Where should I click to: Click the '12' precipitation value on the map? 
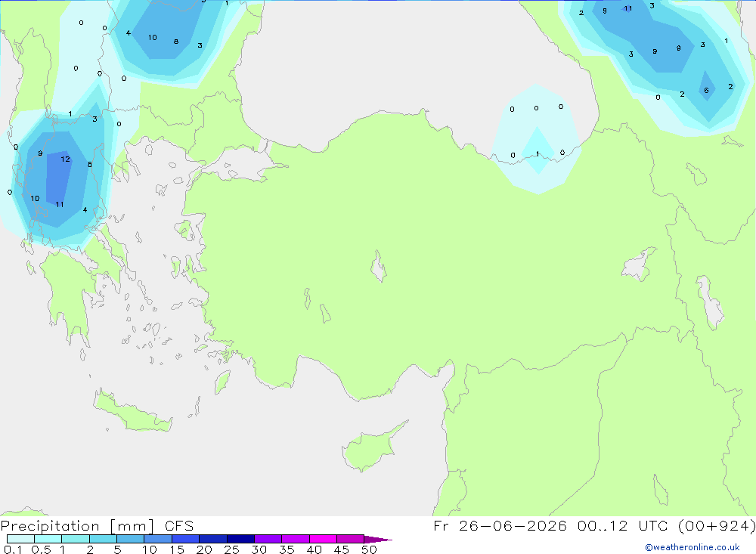click(x=66, y=159)
